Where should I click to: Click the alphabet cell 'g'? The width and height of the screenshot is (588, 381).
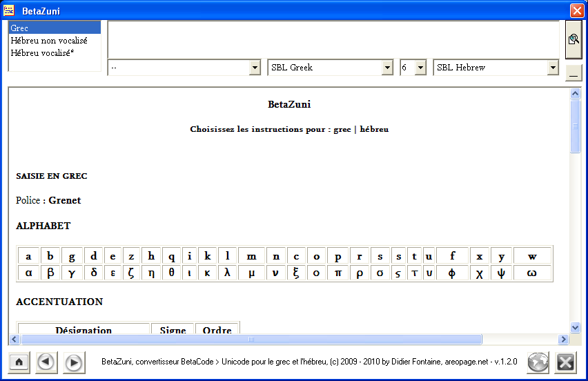coord(72,256)
